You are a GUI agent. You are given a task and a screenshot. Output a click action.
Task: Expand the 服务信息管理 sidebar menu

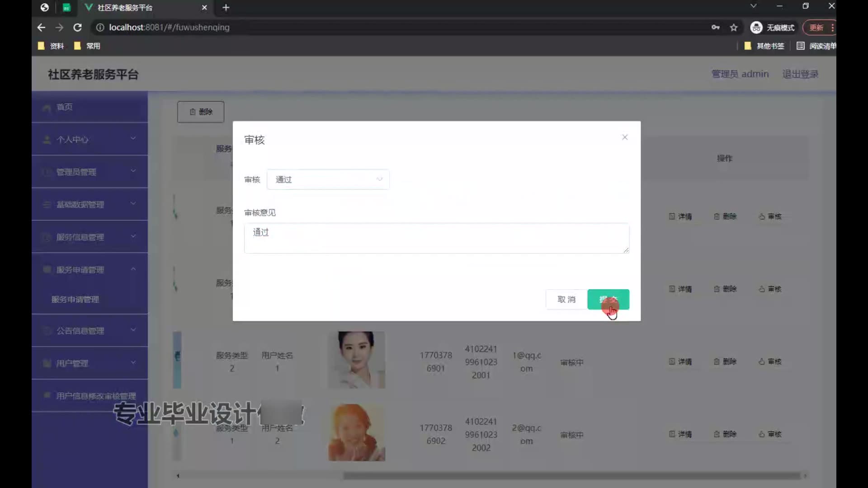pos(90,237)
